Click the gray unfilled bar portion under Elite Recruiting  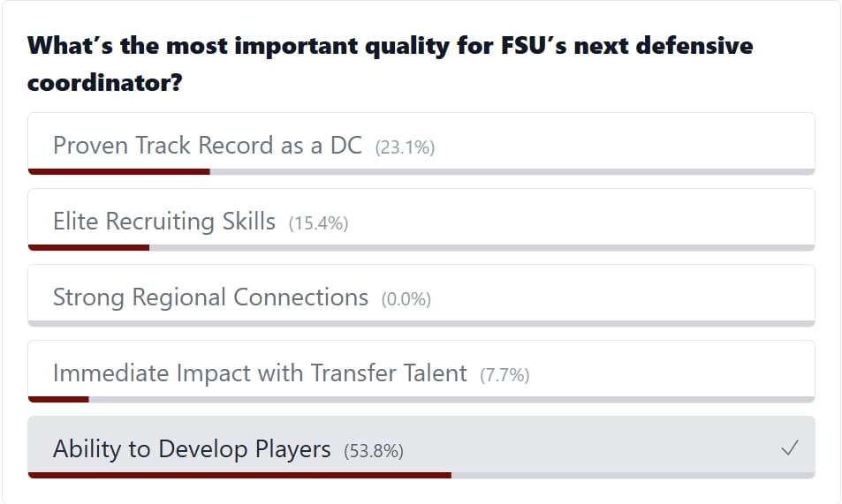click(x=482, y=247)
